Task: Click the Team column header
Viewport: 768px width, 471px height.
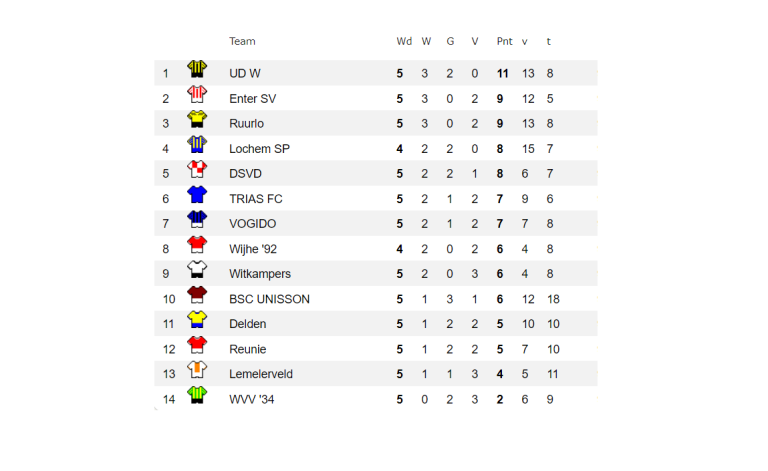Action: 242,41
